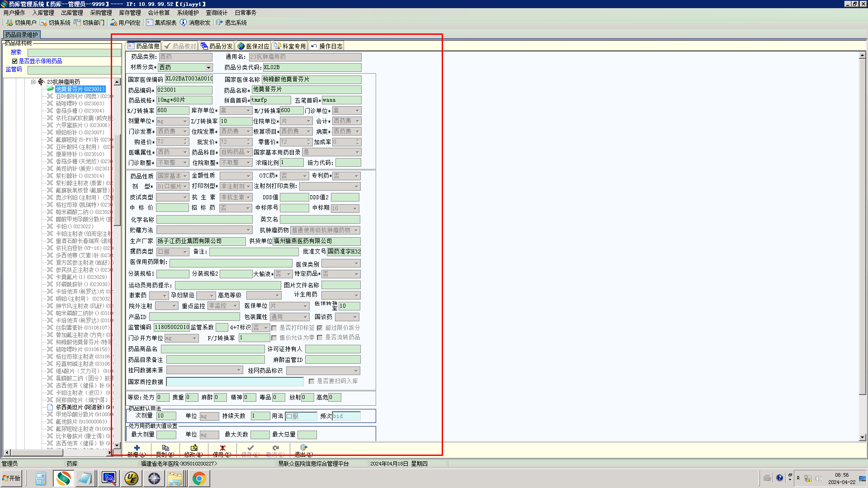Click the 用户锁定 user lock icon
Screen dimensions: 868x488
point(113,23)
